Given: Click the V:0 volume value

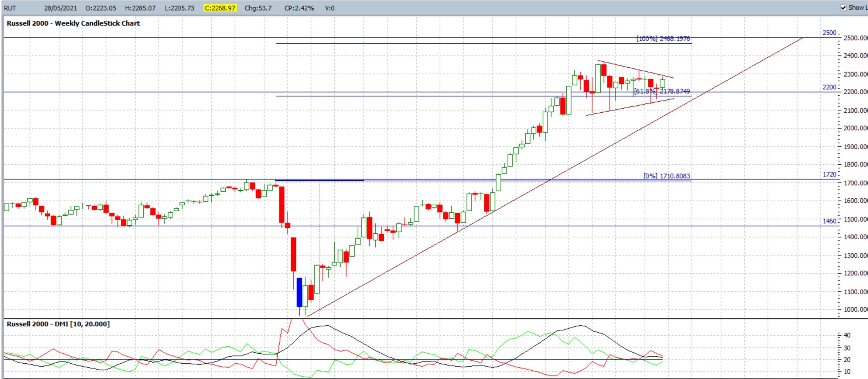Looking at the screenshot, I should click(329, 8).
